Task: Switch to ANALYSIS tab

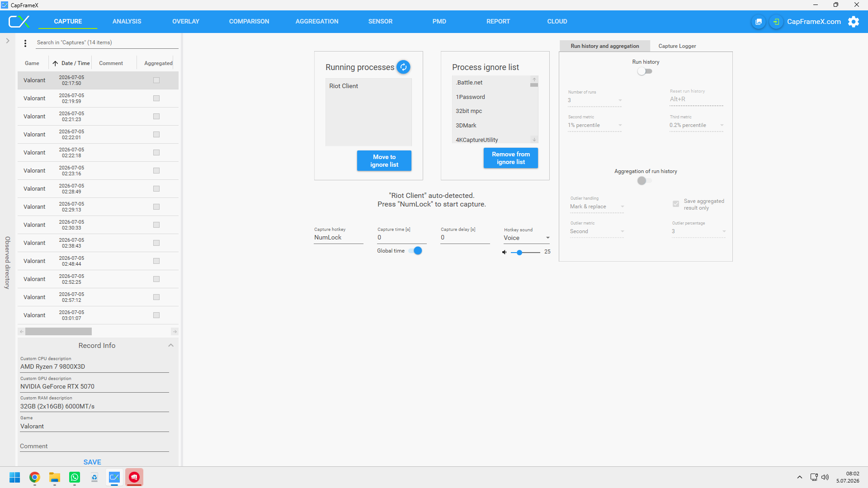Action: click(x=127, y=22)
